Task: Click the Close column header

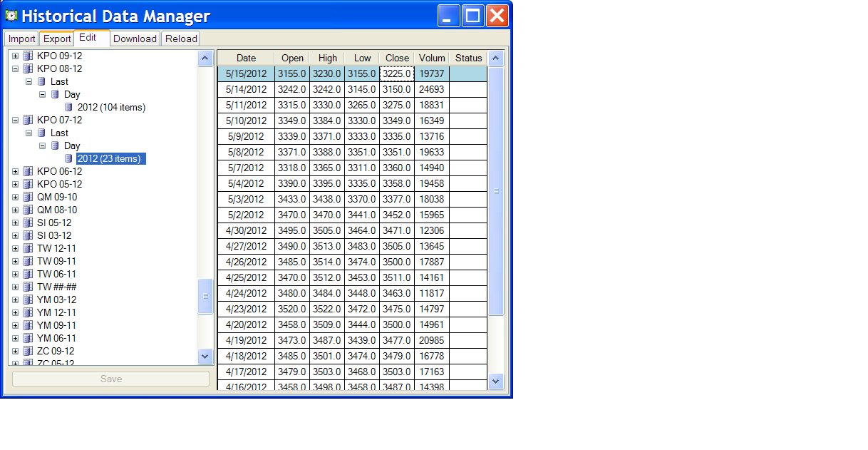Action: tap(397, 58)
